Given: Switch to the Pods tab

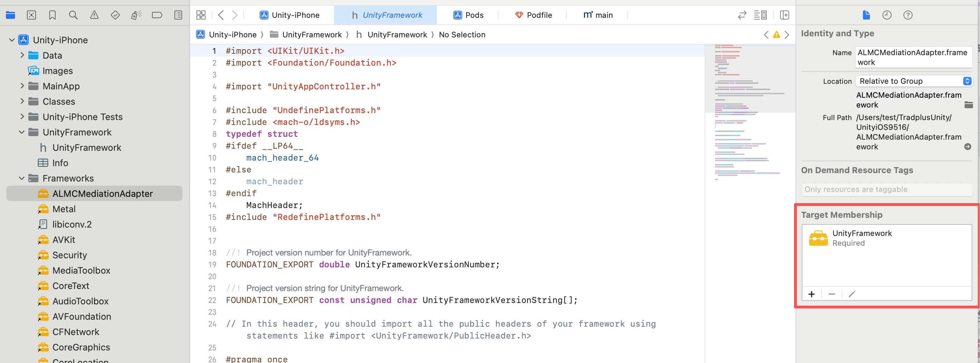Looking at the screenshot, I should click(x=468, y=15).
